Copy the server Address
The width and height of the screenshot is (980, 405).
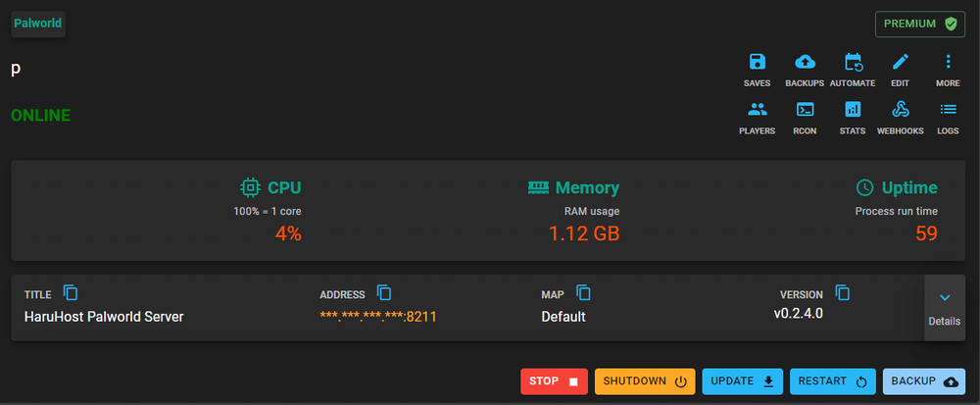click(x=384, y=292)
